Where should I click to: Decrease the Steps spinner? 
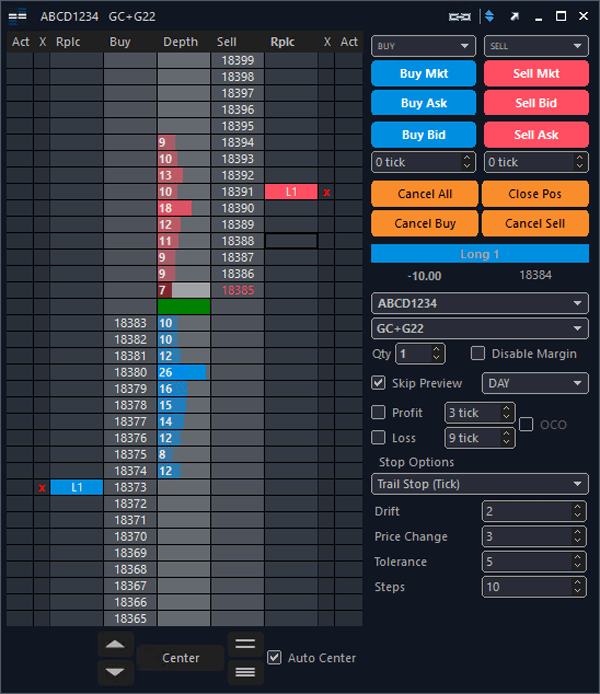[577, 591]
